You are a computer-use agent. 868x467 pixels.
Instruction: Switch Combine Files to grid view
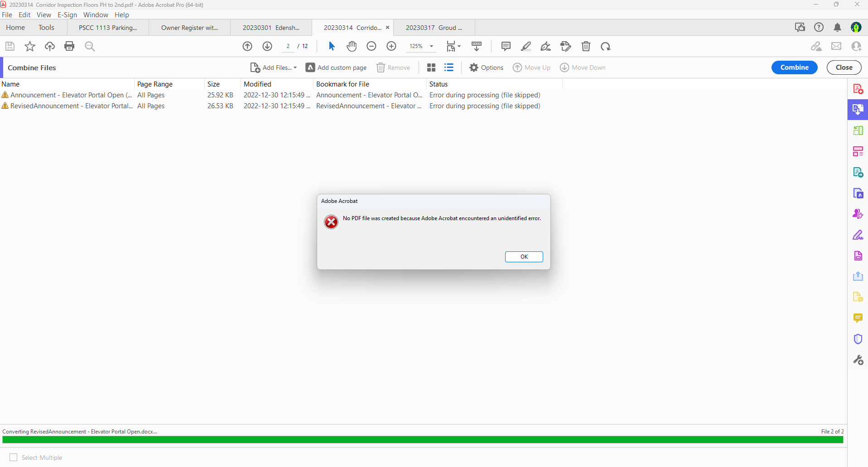(x=431, y=67)
